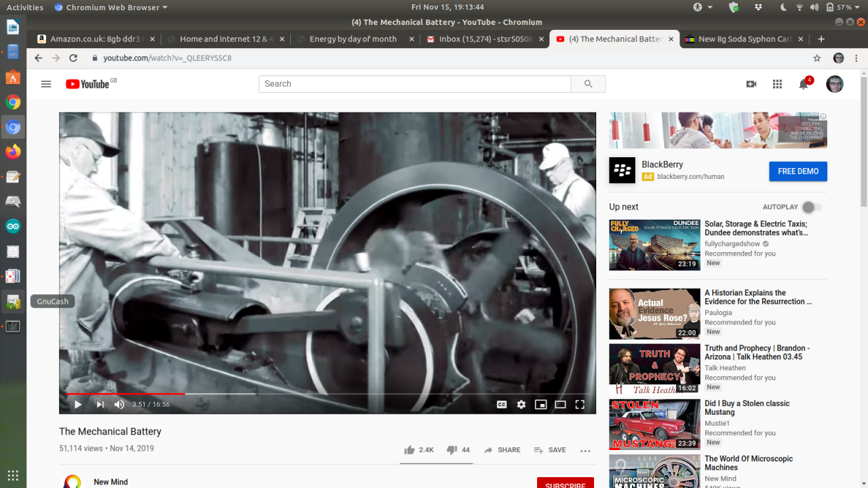This screenshot has width=868, height=488.
Task: Mute the video with speaker icon
Action: (x=119, y=405)
